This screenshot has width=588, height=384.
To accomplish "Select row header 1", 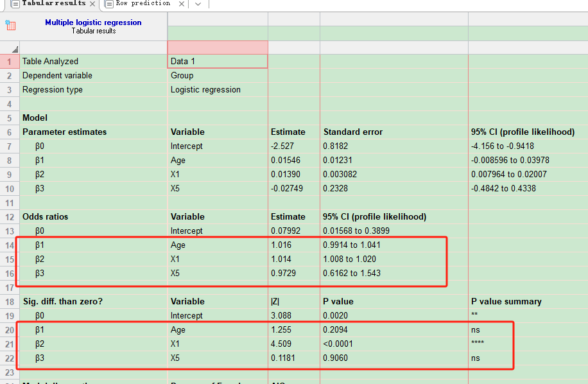I will [x=10, y=62].
